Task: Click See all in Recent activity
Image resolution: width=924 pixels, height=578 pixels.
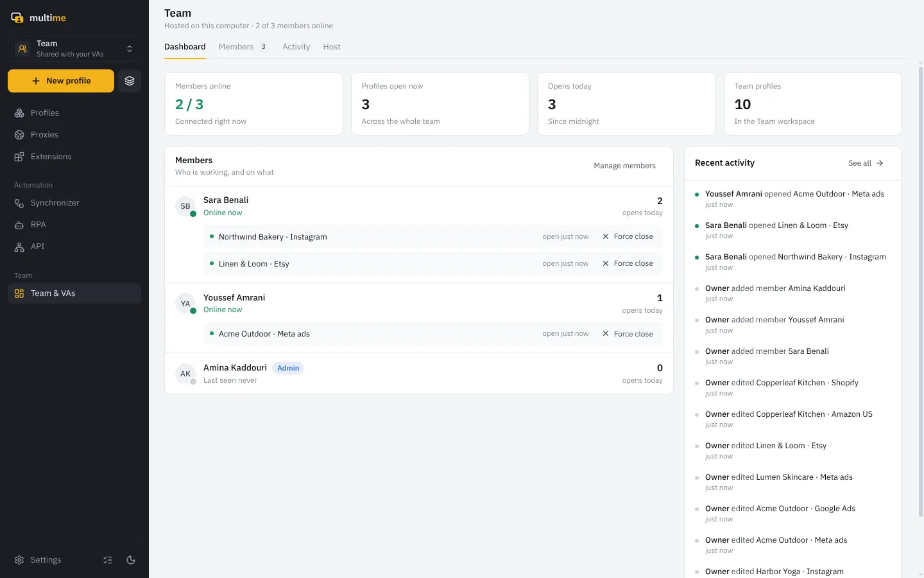Action: pos(866,163)
